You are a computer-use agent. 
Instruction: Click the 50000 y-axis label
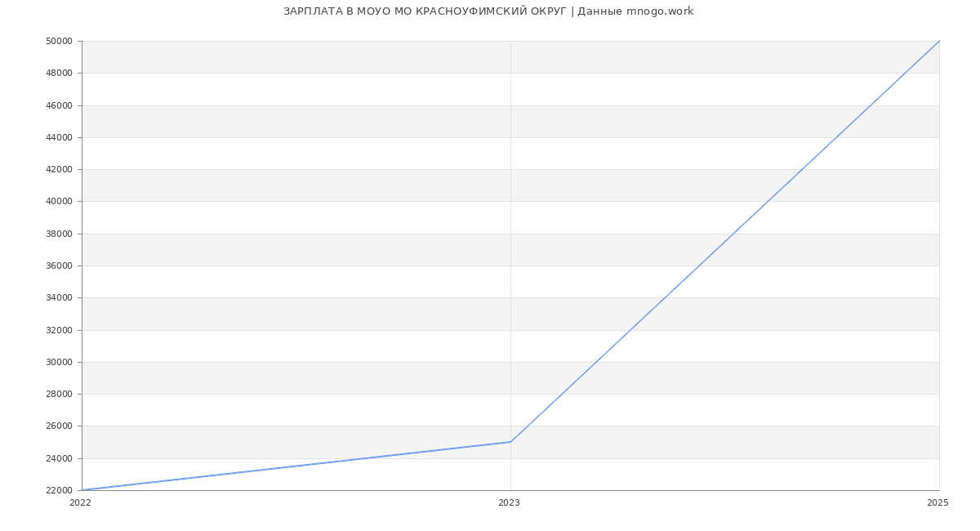tap(59, 42)
